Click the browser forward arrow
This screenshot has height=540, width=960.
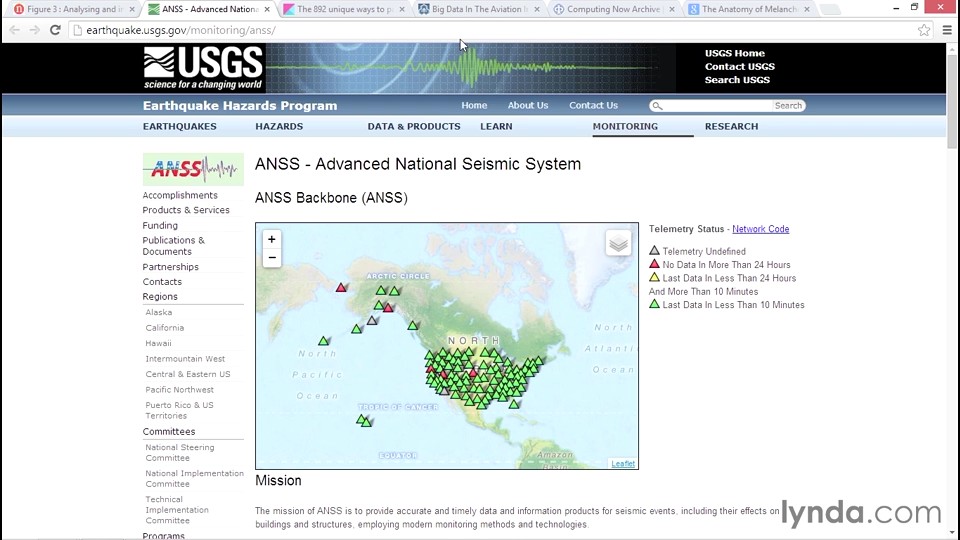point(34,30)
